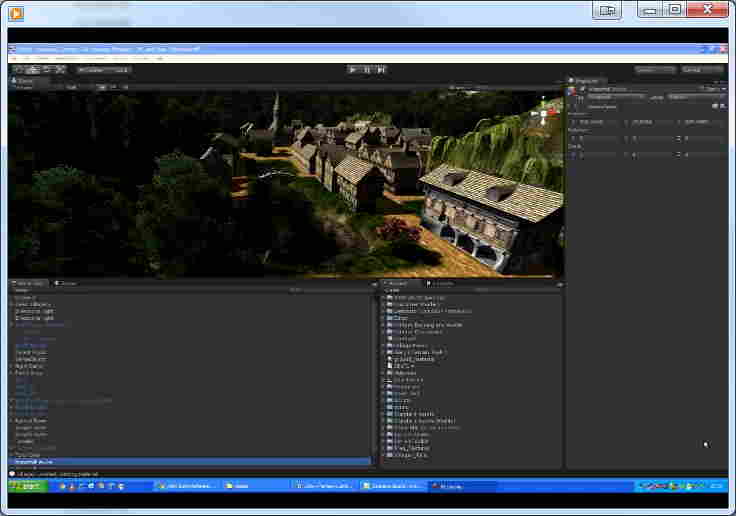Click the Scale X field in Transform

coord(597,155)
